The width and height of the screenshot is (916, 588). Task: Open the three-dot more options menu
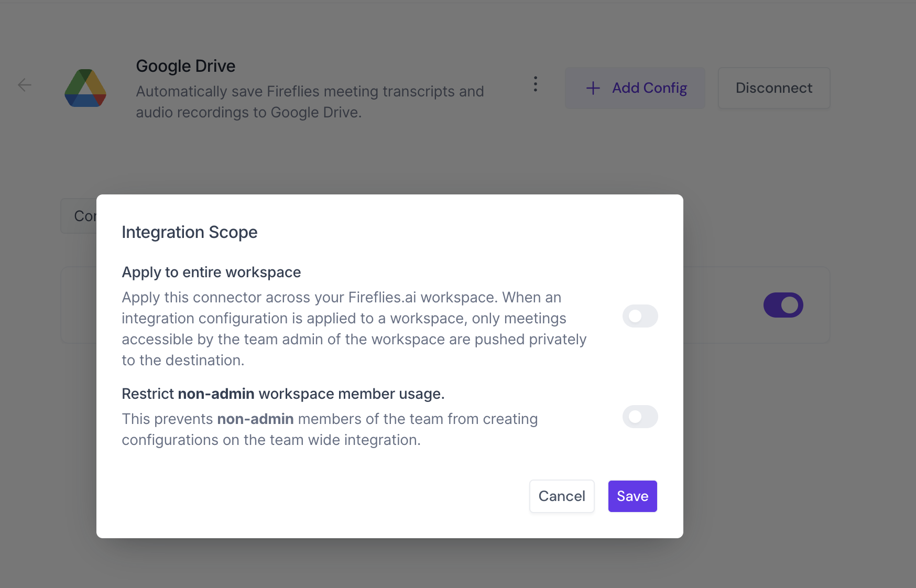click(535, 84)
